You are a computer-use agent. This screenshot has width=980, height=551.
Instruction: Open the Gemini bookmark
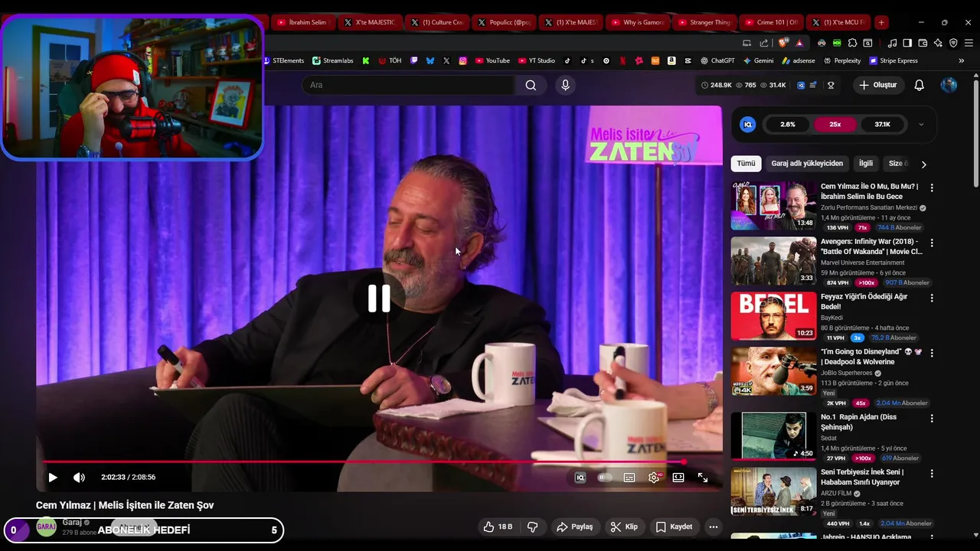(758, 60)
